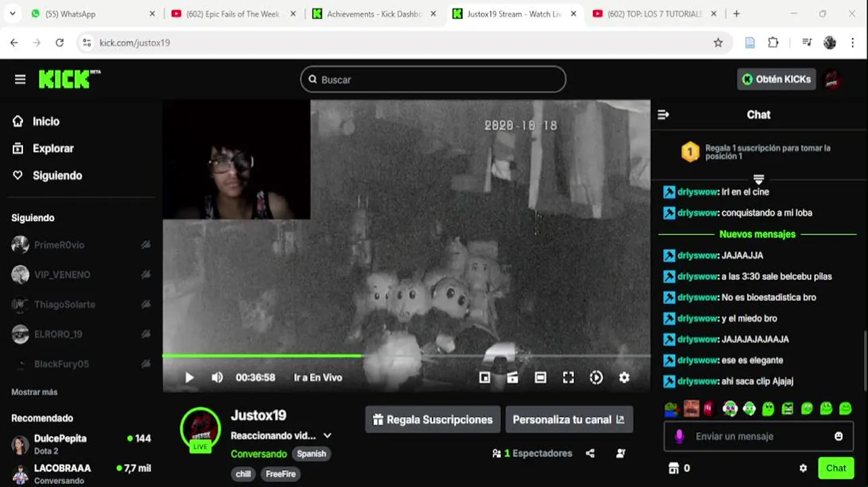Open the Kick hamburger sidebar menu
Image resolution: width=868 pixels, height=487 pixels.
coord(20,79)
